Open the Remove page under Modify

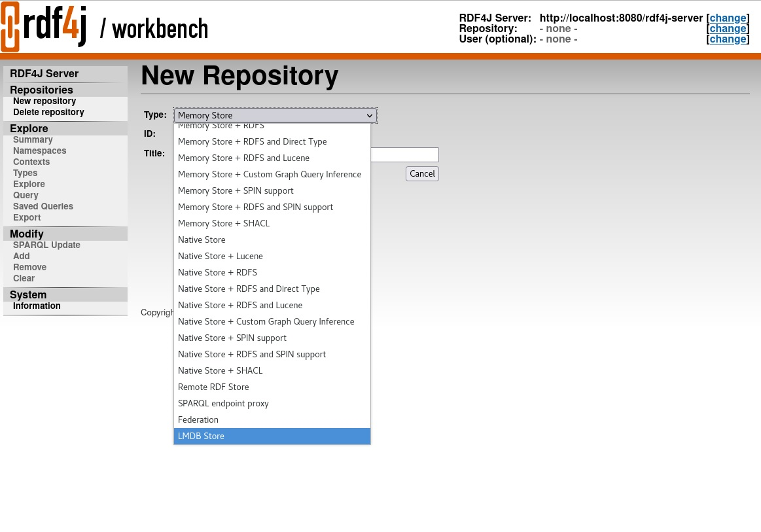pyautogui.click(x=29, y=268)
